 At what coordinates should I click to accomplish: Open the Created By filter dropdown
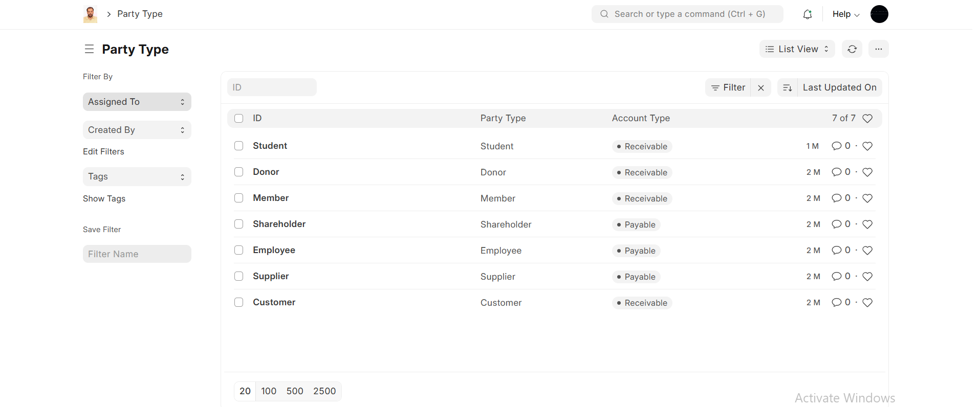(137, 130)
